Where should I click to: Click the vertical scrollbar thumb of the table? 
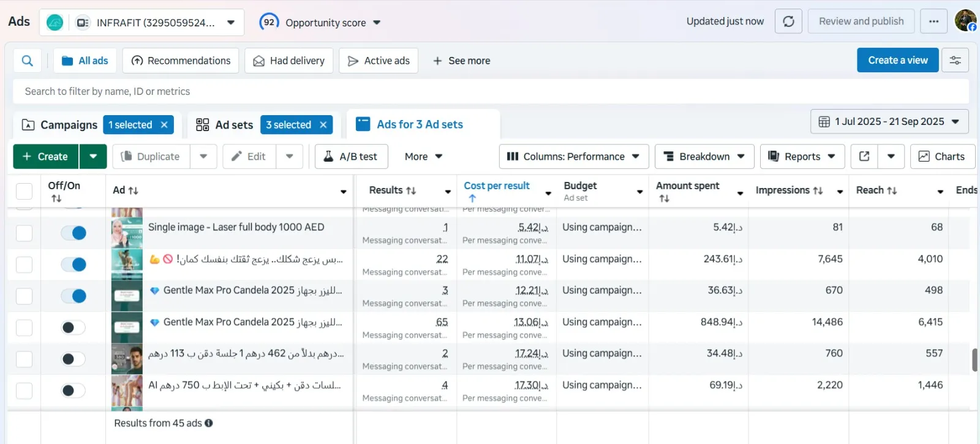point(974,360)
